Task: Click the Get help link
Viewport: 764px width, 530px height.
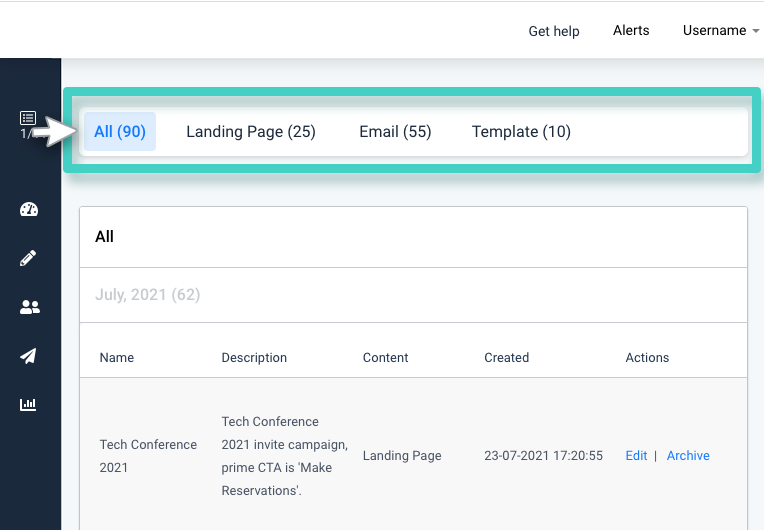Action: (554, 31)
